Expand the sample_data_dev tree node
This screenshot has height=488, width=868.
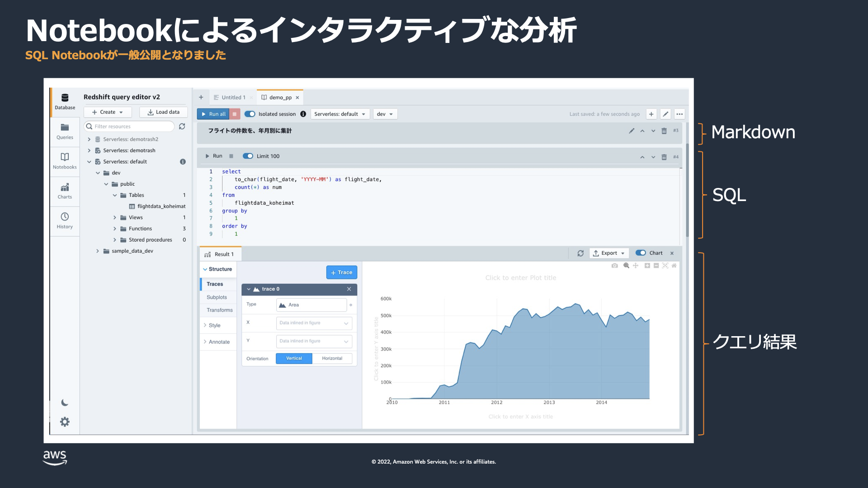(98, 251)
